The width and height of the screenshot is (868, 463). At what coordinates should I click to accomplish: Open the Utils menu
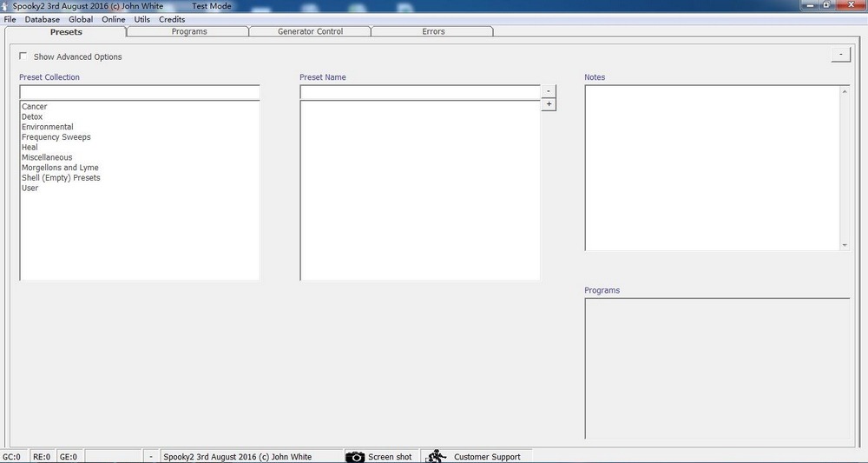pos(142,19)
